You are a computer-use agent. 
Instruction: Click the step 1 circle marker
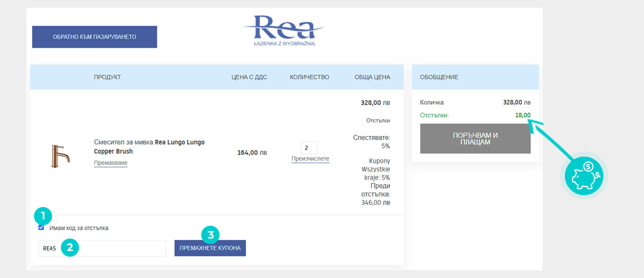[43, 215]
